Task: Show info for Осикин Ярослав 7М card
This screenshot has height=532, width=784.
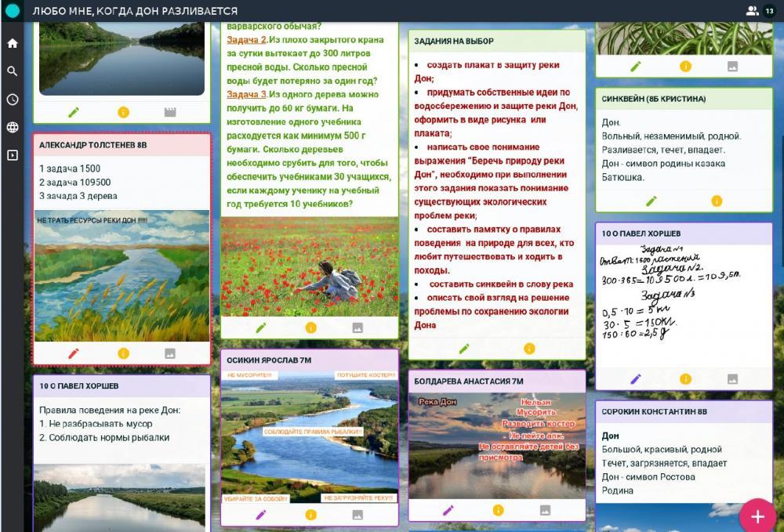Action: pyautogui.click(x=311, y=515)
